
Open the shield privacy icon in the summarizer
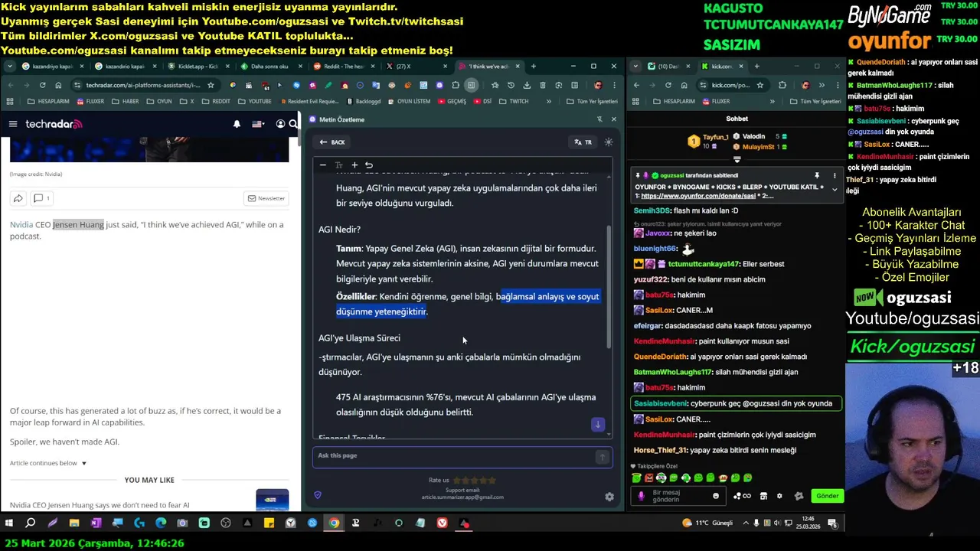(318, 495)
